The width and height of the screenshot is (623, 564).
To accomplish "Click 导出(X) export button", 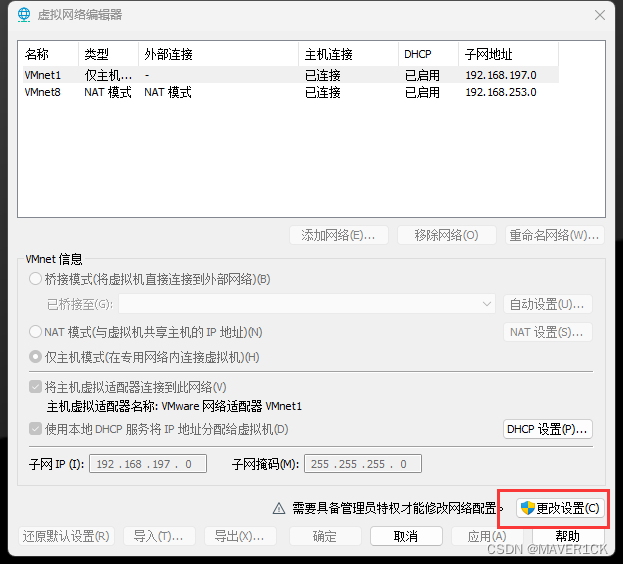I will (240, 536).
